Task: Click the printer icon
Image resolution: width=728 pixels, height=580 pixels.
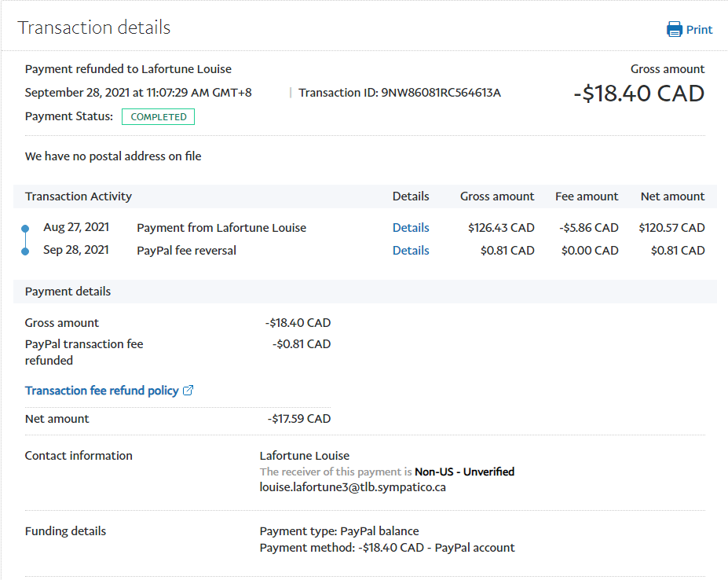Action: point(675,30)
